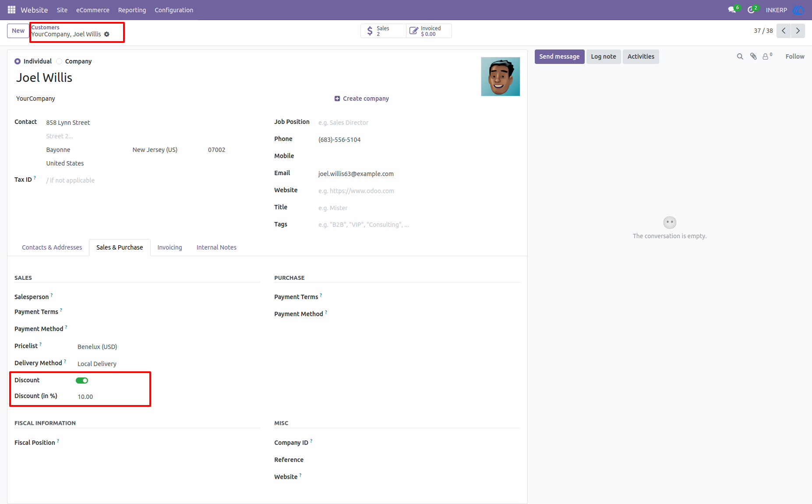This screenshot has height=504, width=812.
Task: Click the Phone number field
Action: click(419, 140)
